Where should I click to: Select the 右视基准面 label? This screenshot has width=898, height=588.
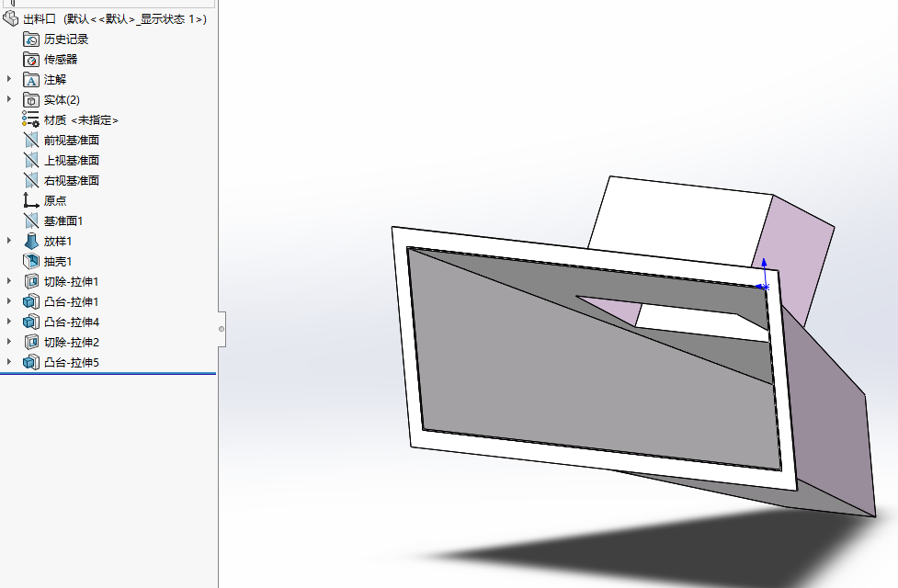[x=72, y=180]
